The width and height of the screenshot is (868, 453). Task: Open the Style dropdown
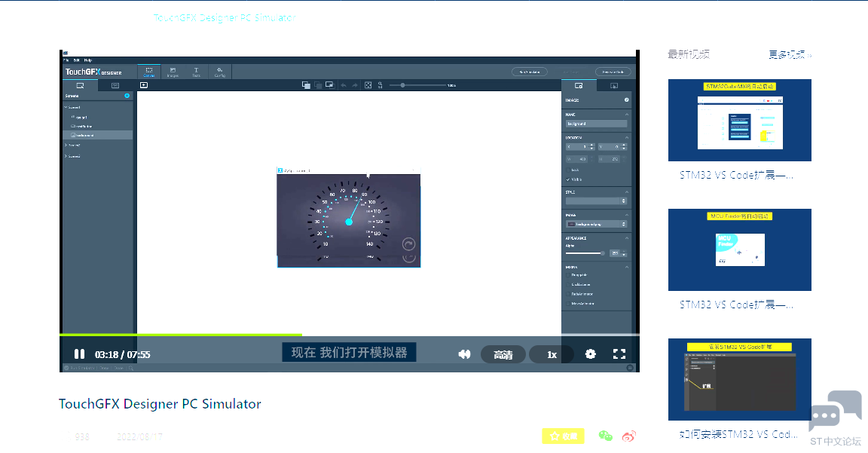596,201
